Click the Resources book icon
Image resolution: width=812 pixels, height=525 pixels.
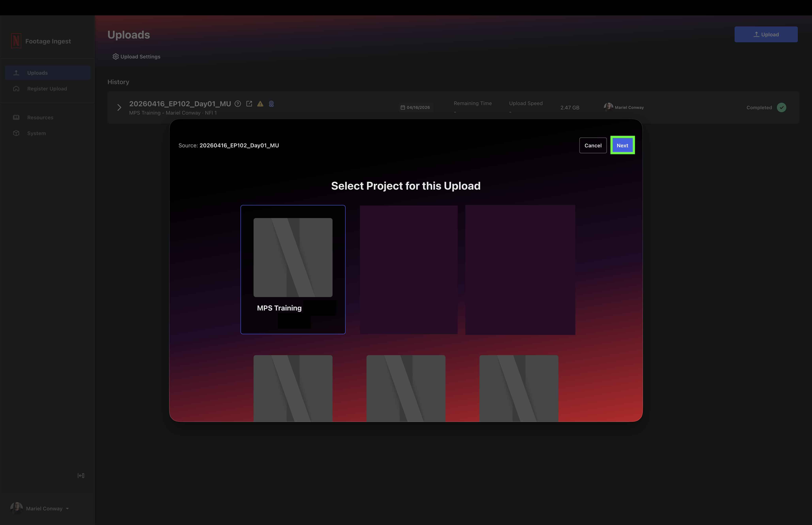click(x=16, y=117)
